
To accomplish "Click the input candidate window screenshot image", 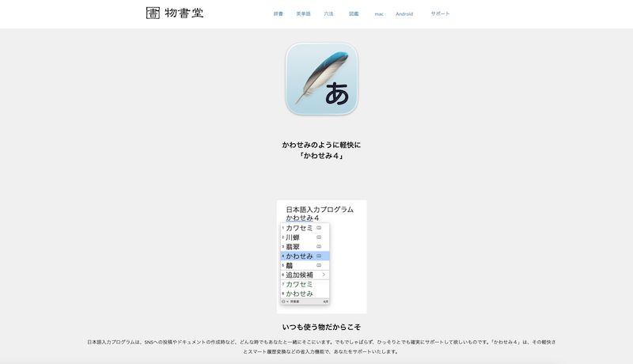I will pos(322,256).
